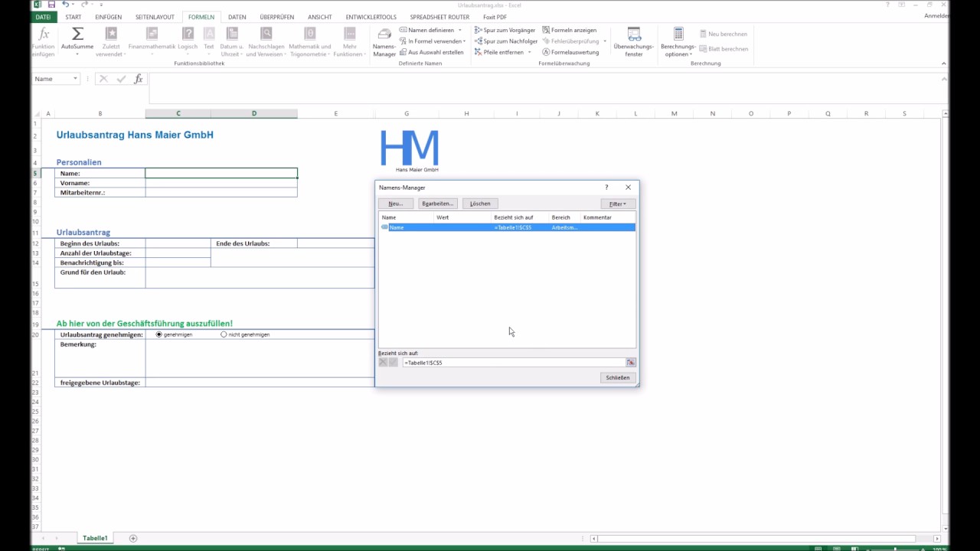The width and height of the screenshot is (980, 551).
Task: Switch to the SEITENLAYOUT ribbon tab
Action: click(155, 17)
